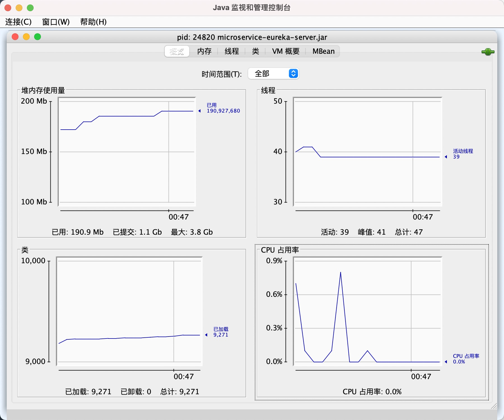Click the pid 24820 window title text
The width and height of the screenshot is (504, 420).
tap(252, 37)
